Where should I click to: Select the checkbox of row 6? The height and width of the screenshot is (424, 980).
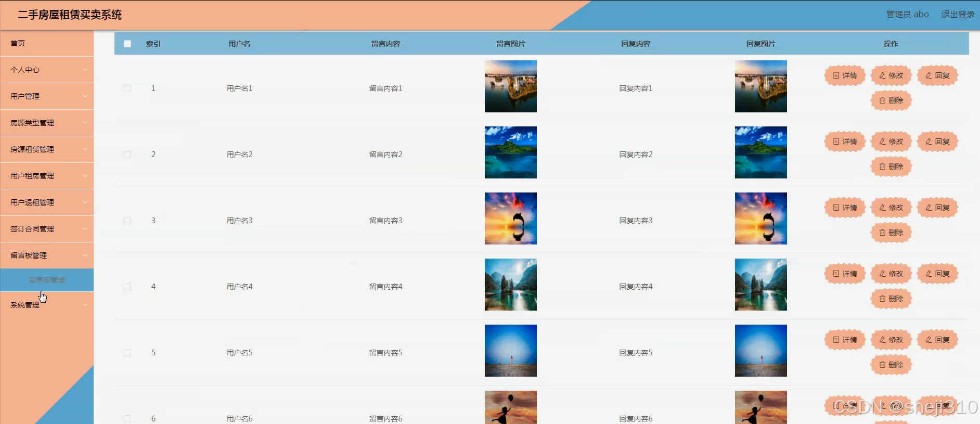[x=127, y=419]
